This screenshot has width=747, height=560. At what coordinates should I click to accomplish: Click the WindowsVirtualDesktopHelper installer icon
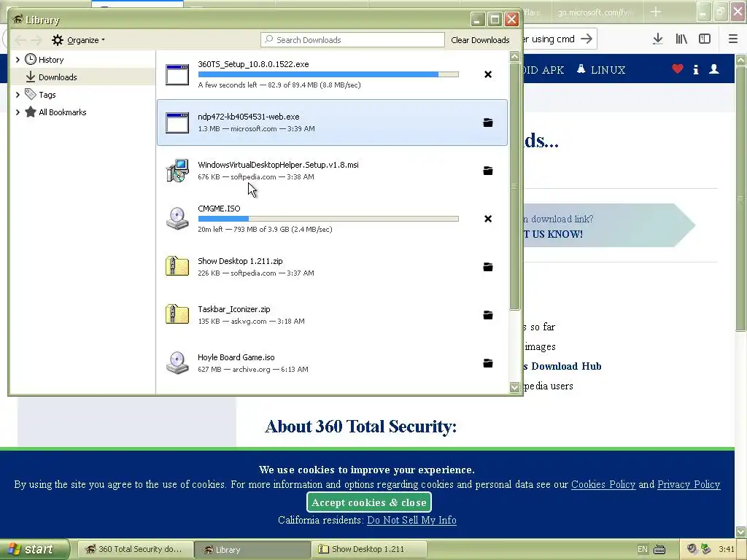(x=177, y=171)
